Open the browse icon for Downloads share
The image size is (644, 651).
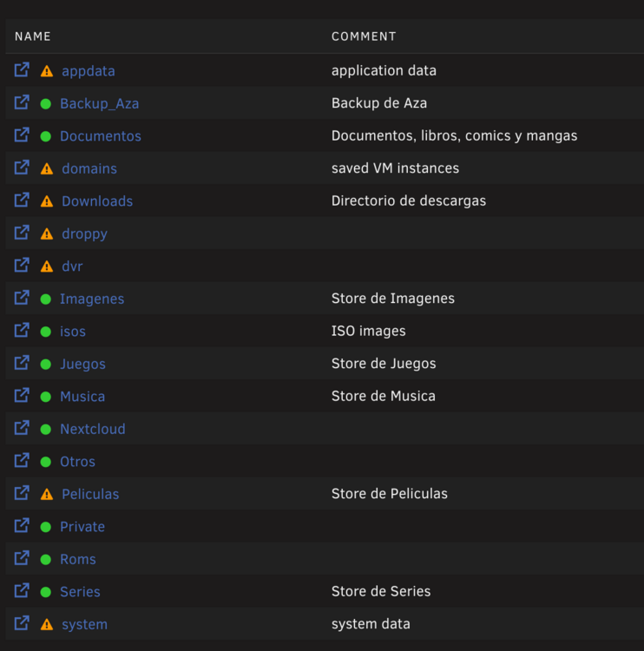[x=22, y=201]
